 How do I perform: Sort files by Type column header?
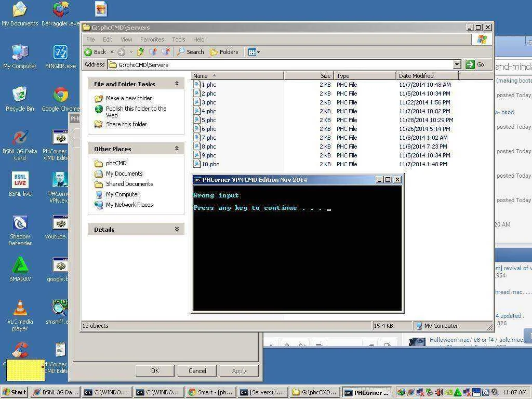pyautogui.click(x=365, y=76)
